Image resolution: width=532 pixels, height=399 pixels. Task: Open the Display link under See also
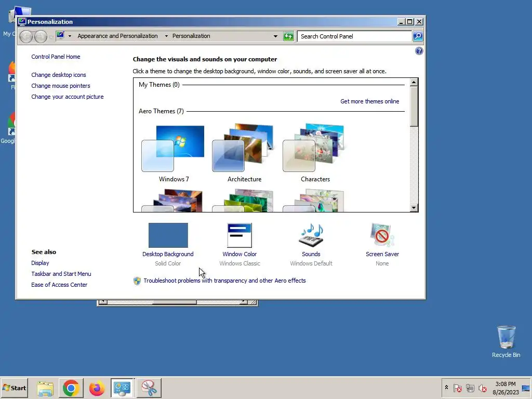point(40,263)
